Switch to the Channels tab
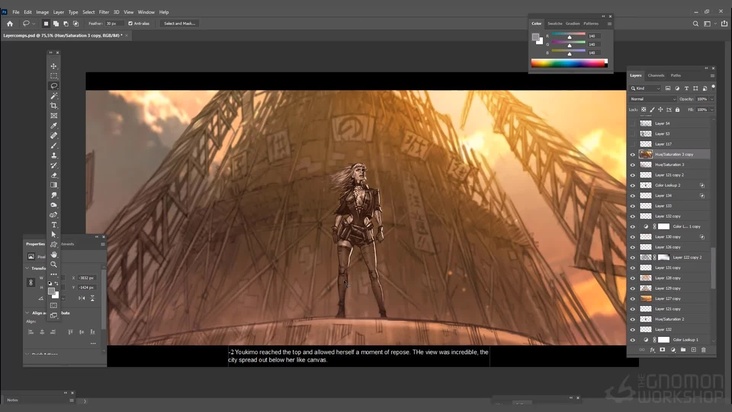 656,76
